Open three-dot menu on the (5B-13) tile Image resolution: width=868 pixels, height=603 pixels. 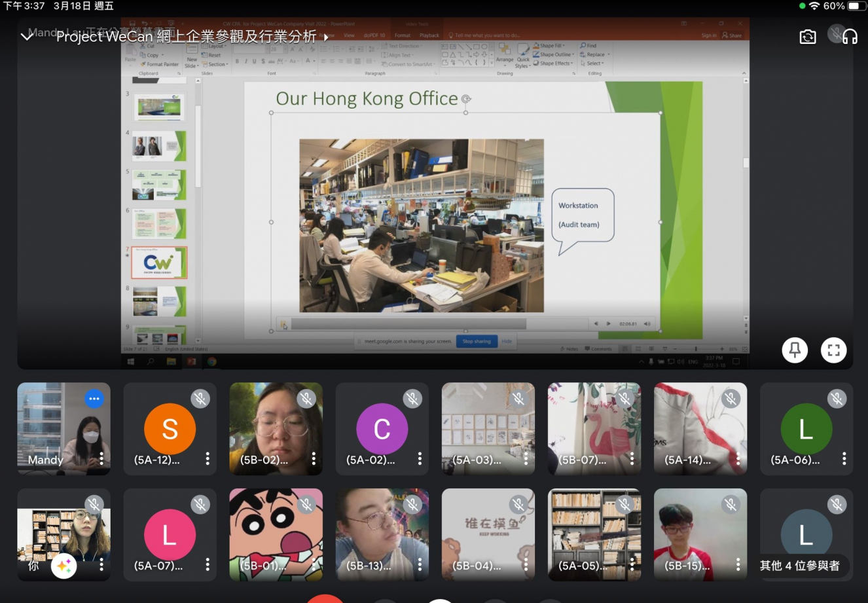(x=420, y=564)
